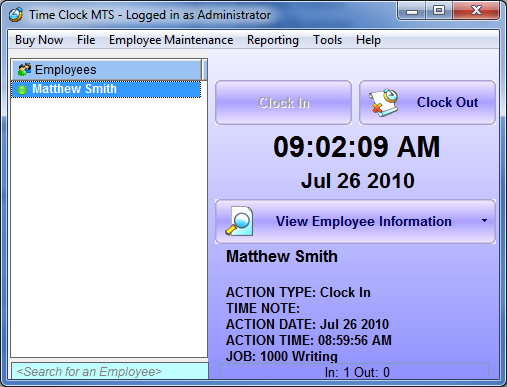Click the Clock In button
The image size is (507, 387).
(284, 103)
